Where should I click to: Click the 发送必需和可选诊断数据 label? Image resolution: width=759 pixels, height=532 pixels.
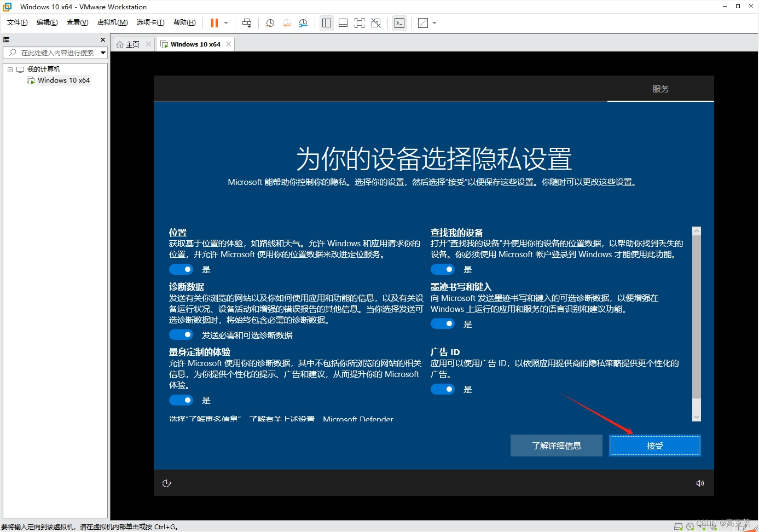[x=247, y=335]
